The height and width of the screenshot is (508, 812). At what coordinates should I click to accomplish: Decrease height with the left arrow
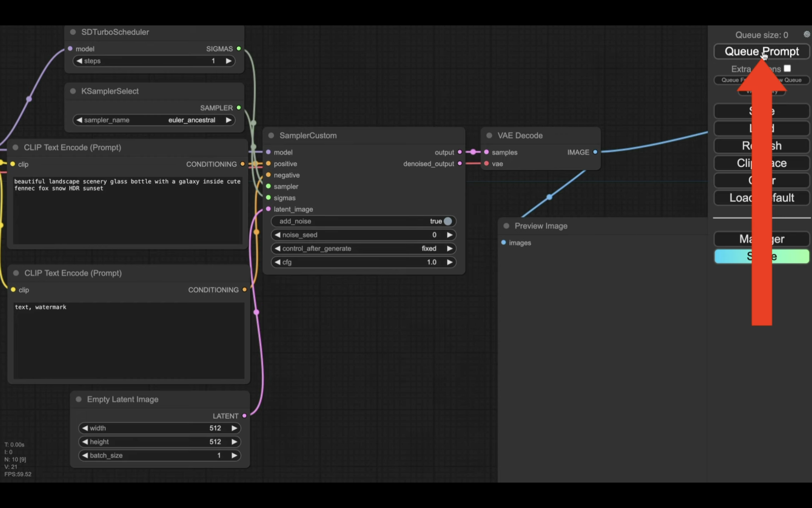coord(85,442)
